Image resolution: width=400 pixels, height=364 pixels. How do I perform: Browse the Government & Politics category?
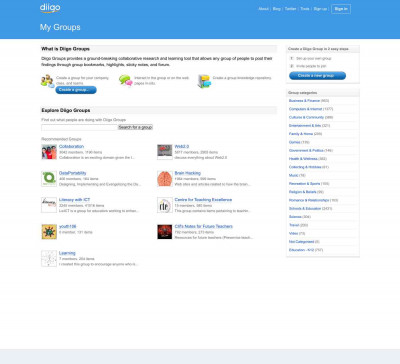[x=306, y=150]
